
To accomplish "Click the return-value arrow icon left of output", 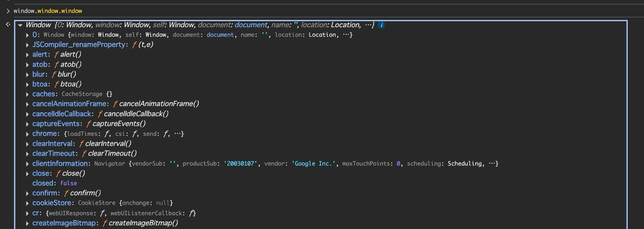I will coord(8,25).
